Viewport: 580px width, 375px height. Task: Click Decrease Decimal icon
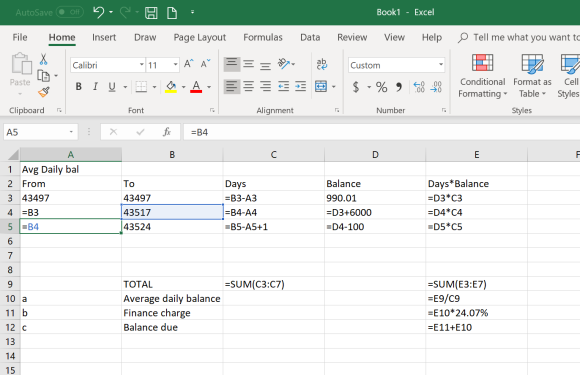pos(436,87)
